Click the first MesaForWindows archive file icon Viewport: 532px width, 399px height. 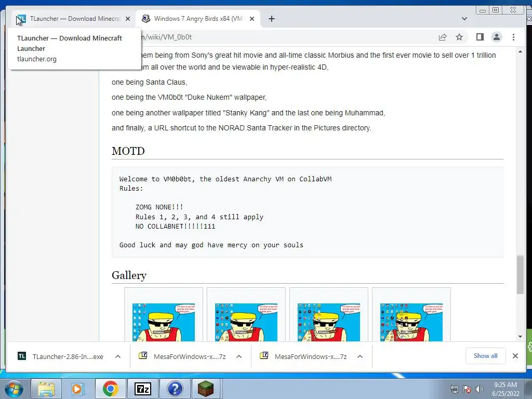click(x=143, y=355)
